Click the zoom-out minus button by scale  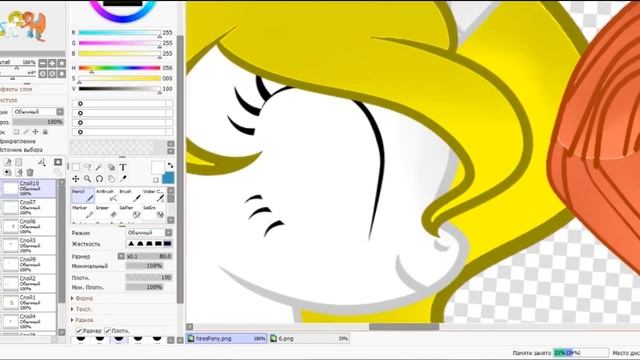[42, 63]
